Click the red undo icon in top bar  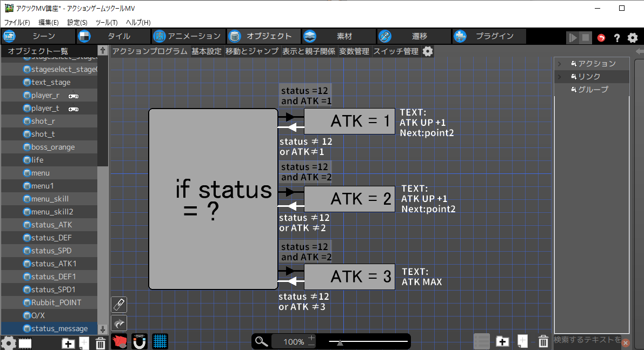(x=601, y=38)
